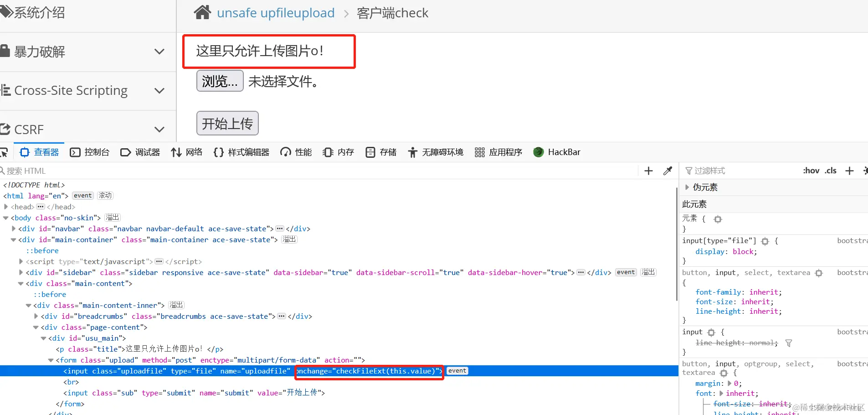Expand the div id="navbar" node
Image resolution: width=868 pixels, height=415 pixels.
(14, 229)
